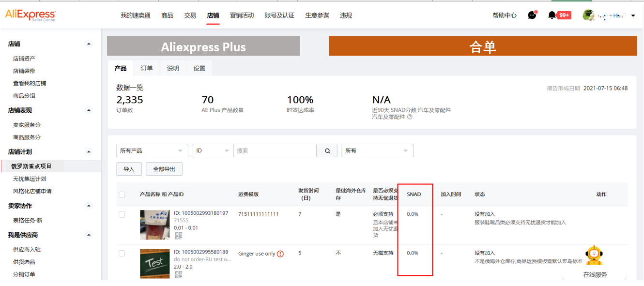
Task: Open the notifications bell icon
Action: [x=552, y=15]
